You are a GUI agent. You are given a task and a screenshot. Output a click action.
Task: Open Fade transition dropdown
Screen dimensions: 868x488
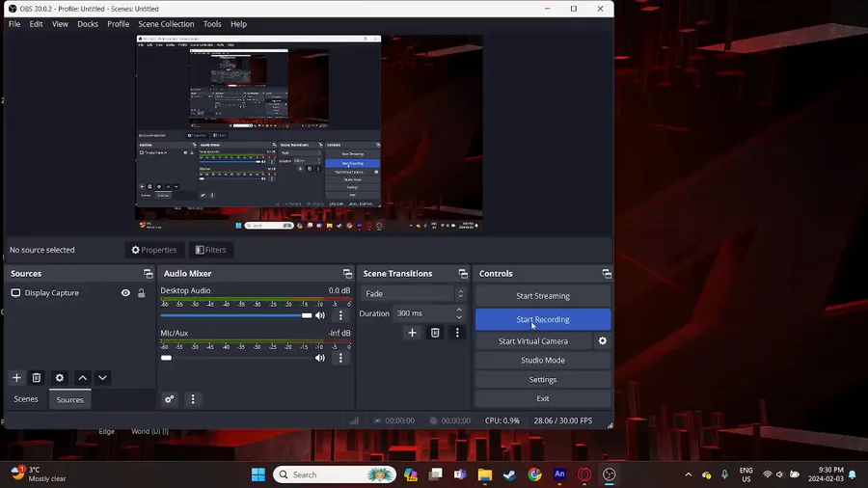tap(413, 294)
